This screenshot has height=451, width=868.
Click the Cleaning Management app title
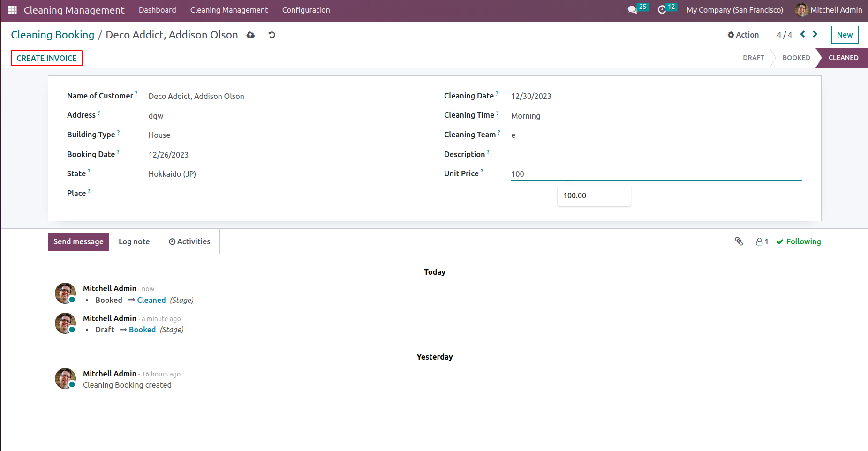coord(74,10)
